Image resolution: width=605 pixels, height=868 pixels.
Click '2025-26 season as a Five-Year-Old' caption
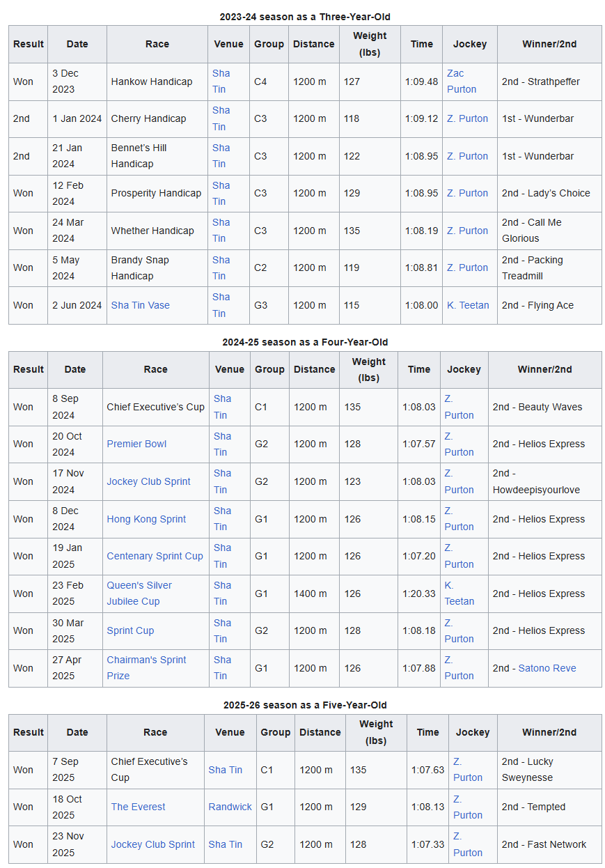305,705
